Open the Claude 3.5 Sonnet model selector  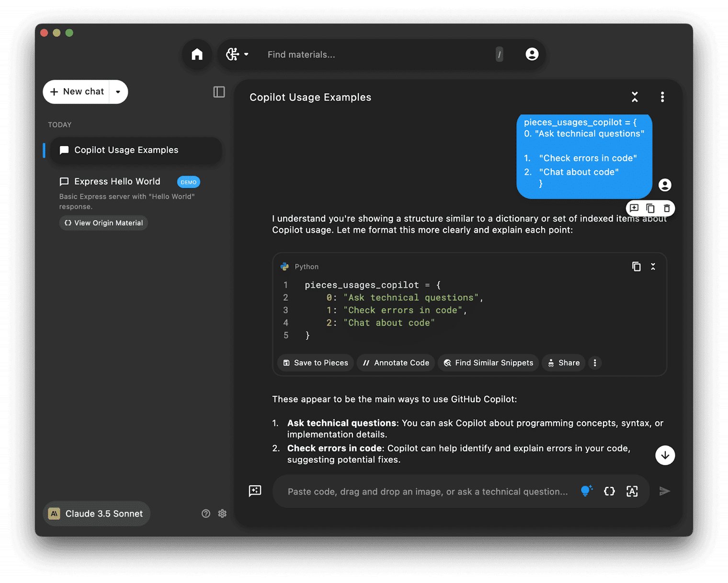[x=97, y=514]
